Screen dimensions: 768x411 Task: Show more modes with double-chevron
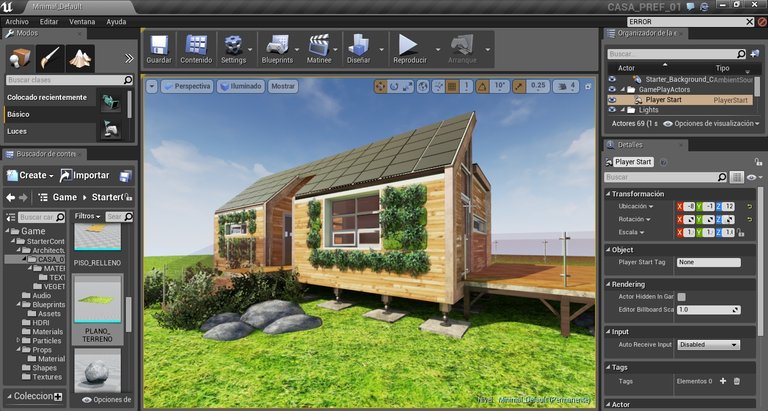point(129,58)
